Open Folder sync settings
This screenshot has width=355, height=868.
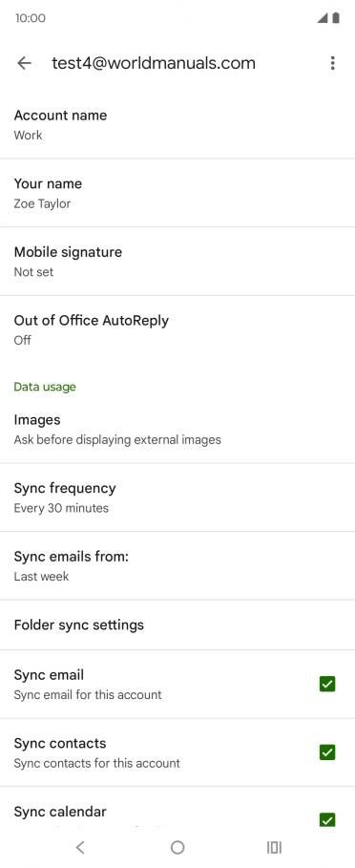177,625
